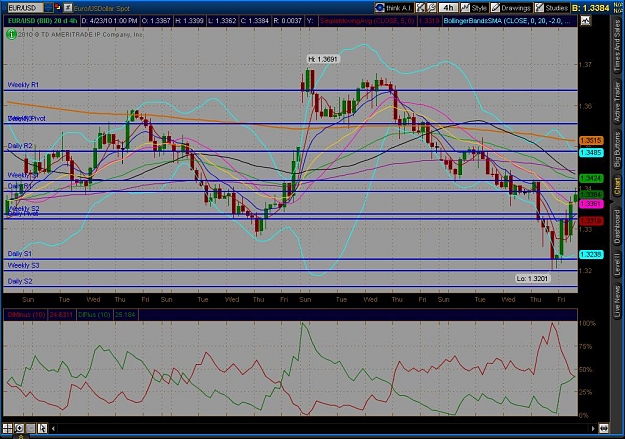Click the expand icon at bottom right
This screenshot has width=625, height=439.
[604, 429]
